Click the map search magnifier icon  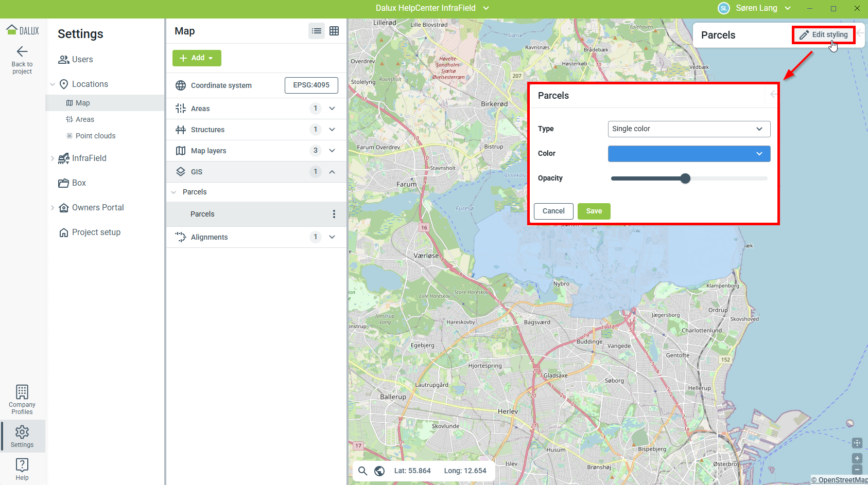point(363,471)
